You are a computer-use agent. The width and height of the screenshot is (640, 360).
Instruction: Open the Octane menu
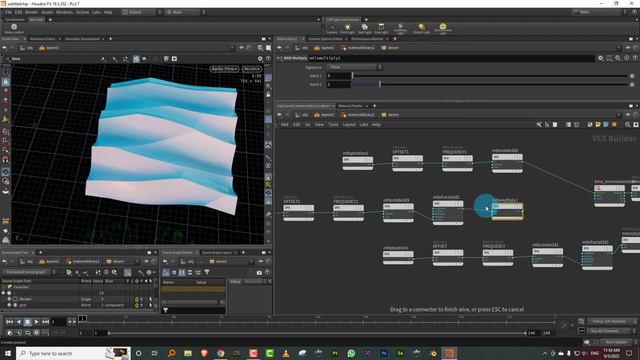point(82,12)
